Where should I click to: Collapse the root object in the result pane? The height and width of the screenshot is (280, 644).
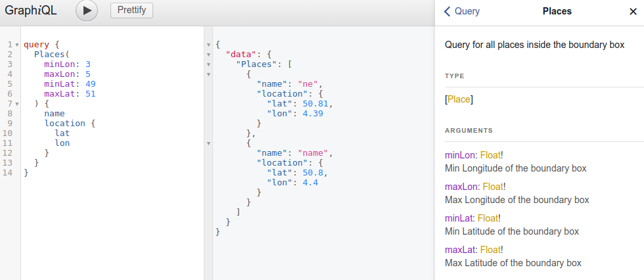tap(209, 45)
